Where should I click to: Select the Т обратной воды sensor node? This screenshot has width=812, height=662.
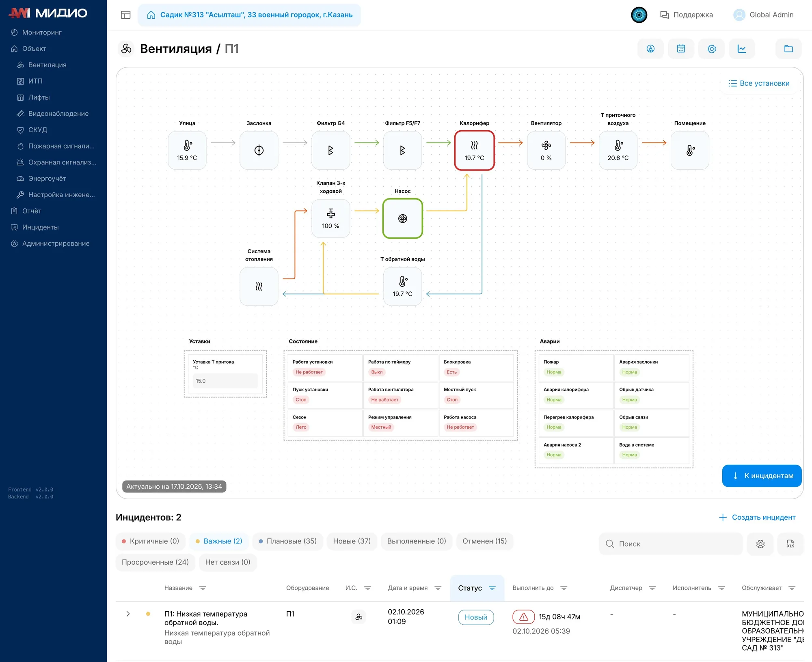tap(402, 286)
